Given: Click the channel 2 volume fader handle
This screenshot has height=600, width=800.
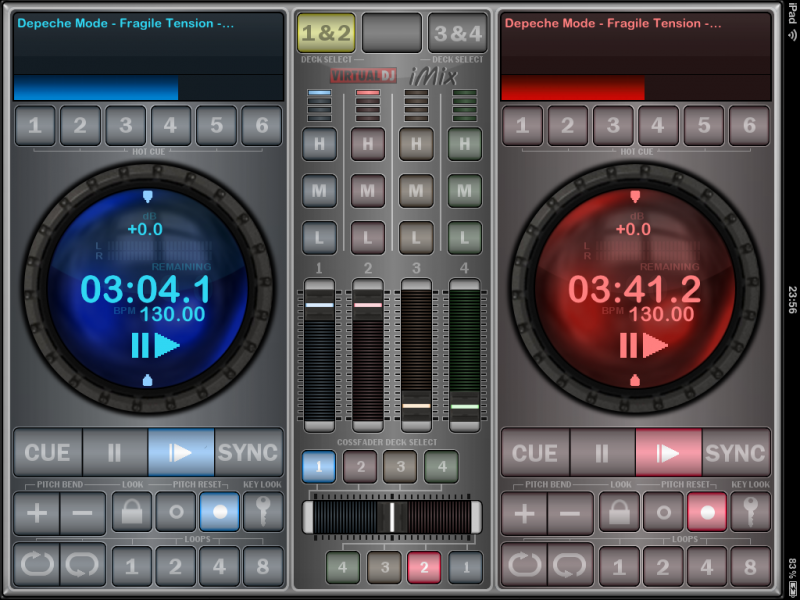Looking at the screenshot, I should click(x=368, y=305).
